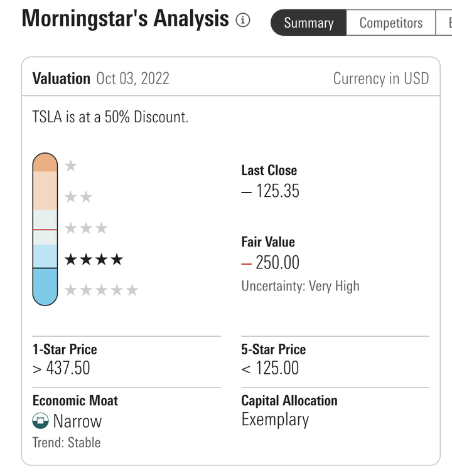Click the 1-Star Price value 437.50
The height and width of the screenshot is (476, 452).
[68, 368]
